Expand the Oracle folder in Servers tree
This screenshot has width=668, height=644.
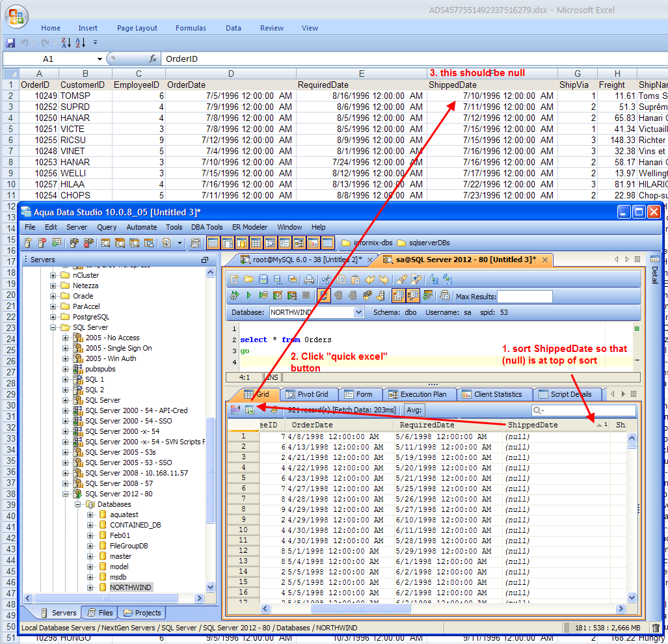(53, 296)
